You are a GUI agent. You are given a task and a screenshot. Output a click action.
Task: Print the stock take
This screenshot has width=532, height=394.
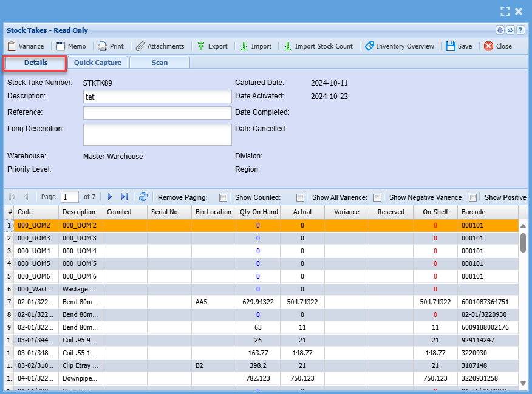point(111,46)
